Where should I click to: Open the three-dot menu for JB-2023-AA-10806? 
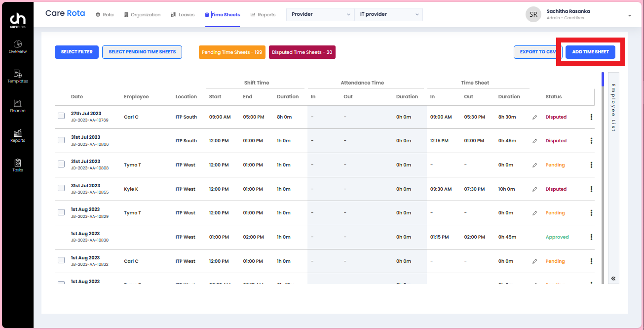[x=591, y=141]
